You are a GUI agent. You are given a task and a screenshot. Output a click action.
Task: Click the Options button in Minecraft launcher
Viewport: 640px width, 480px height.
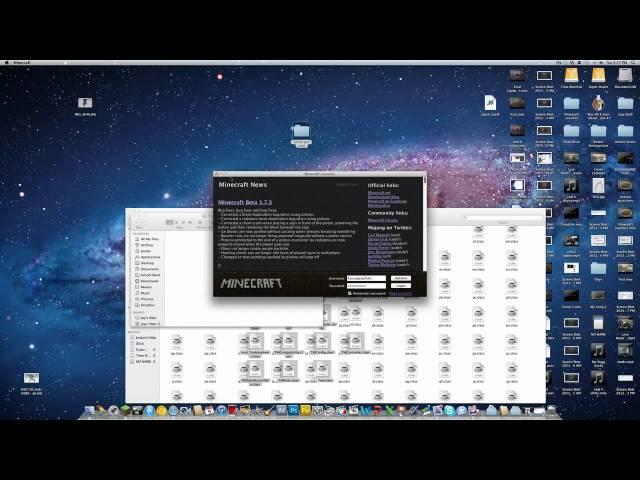click(x=400, y=278)
